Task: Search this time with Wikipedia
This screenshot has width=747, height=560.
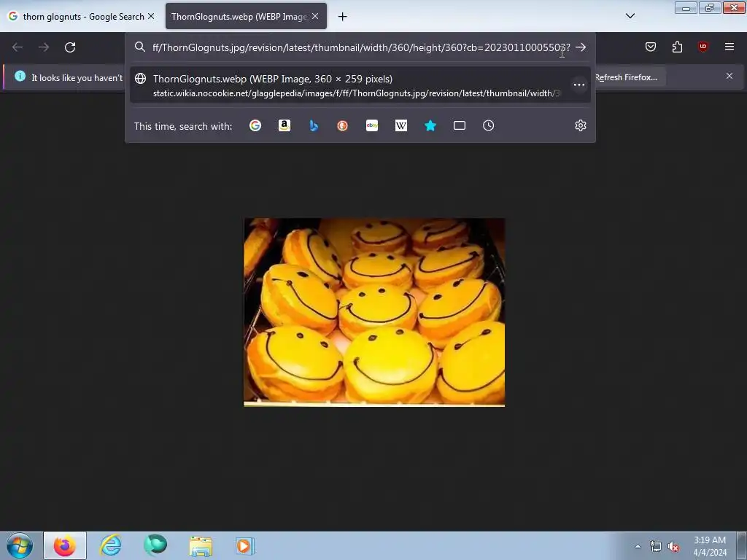Action: click(x=401, y=125)
